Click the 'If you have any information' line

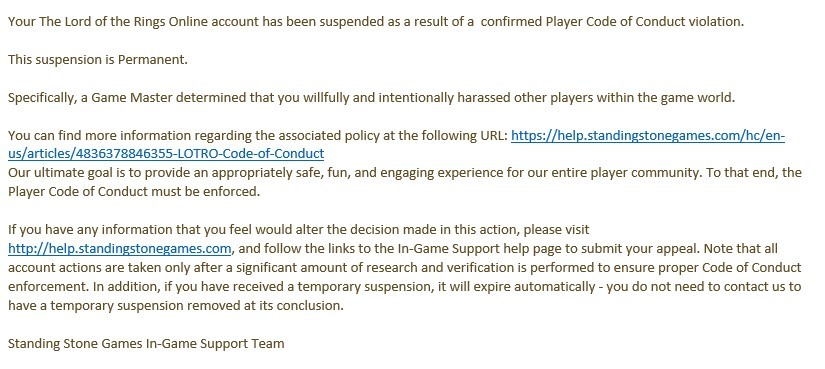(x=298, y=230)
